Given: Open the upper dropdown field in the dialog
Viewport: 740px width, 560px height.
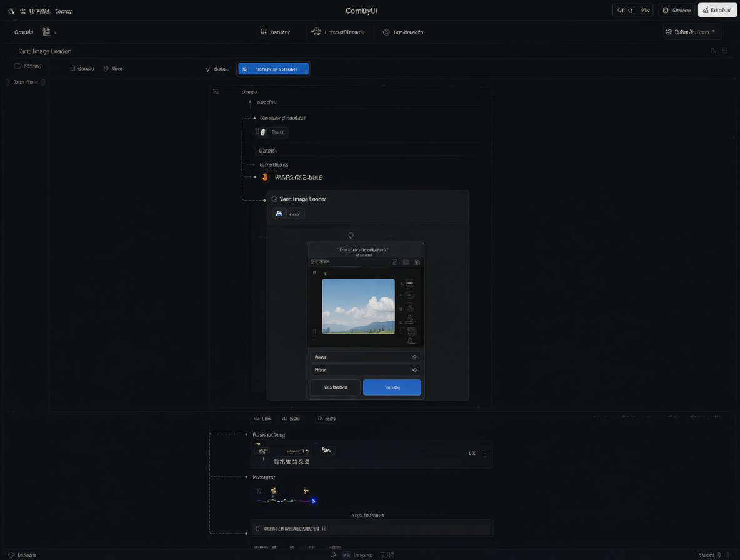Looking at the screenshot, I should (x=365, y=357).
